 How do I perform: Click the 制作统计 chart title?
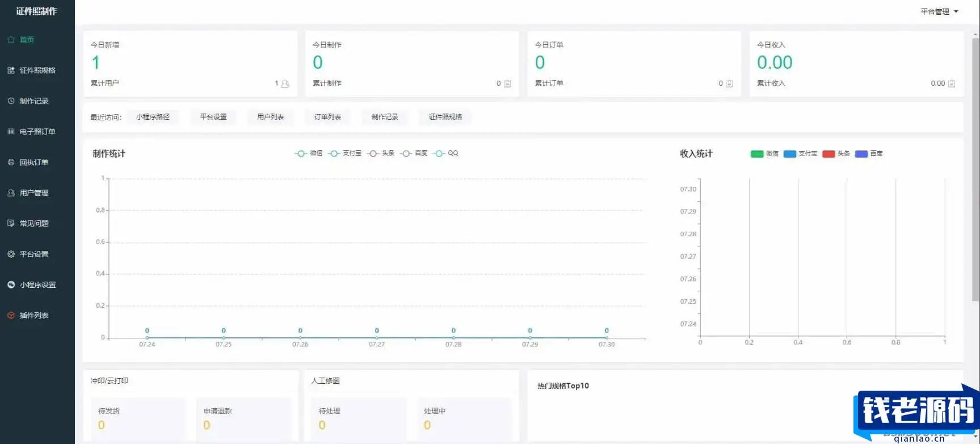tap(109, 154)
